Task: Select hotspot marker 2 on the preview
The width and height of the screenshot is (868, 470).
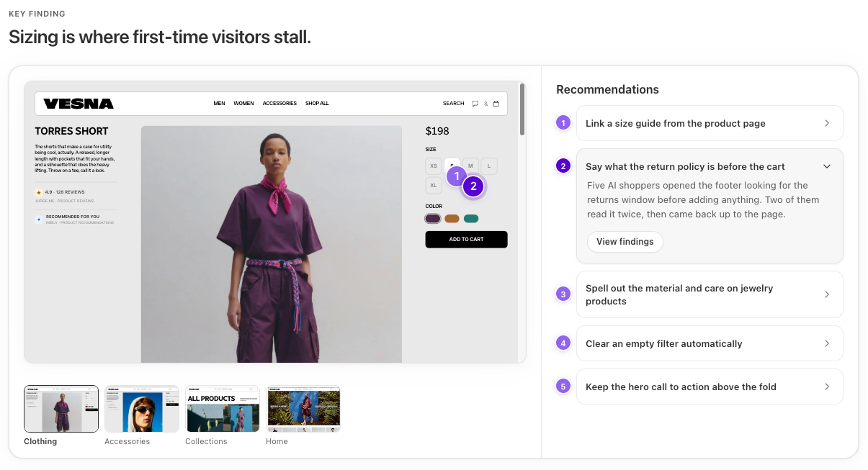Action: click(473, 186)
